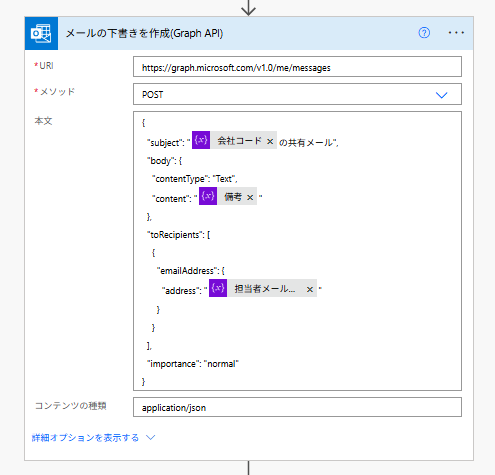
Task: Open the help question mark icon
Action: click(x=424, y=33)
